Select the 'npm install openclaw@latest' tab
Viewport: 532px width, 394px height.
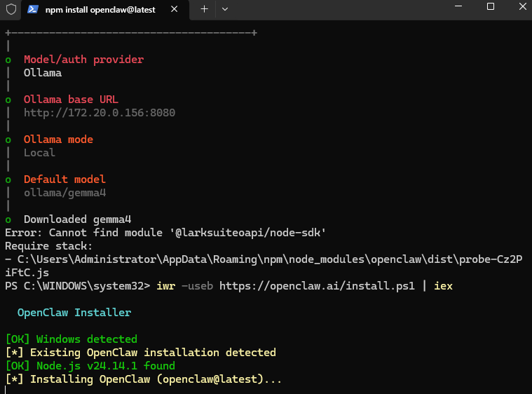coord(105,10)
